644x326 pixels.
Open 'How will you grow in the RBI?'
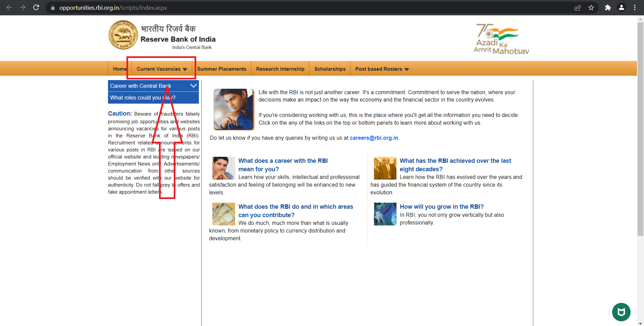(x=441, y=207)
